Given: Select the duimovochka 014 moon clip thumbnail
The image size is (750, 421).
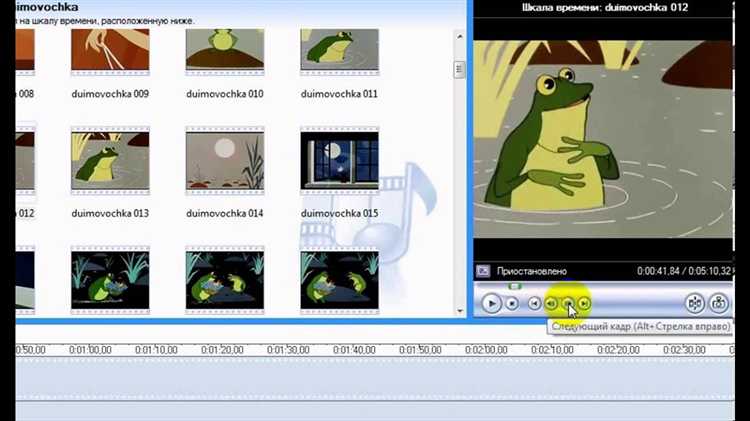Looking at the screenshot, I should [225, 161].
